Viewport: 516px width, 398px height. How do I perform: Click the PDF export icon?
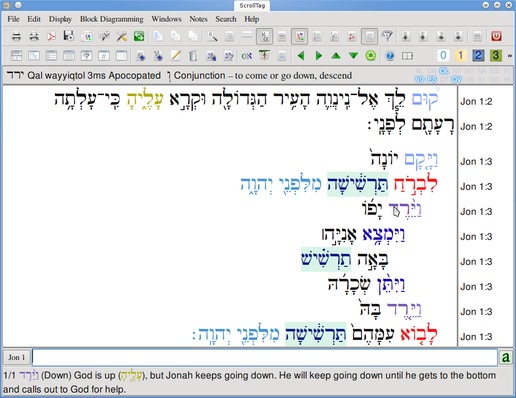(51, 36)
